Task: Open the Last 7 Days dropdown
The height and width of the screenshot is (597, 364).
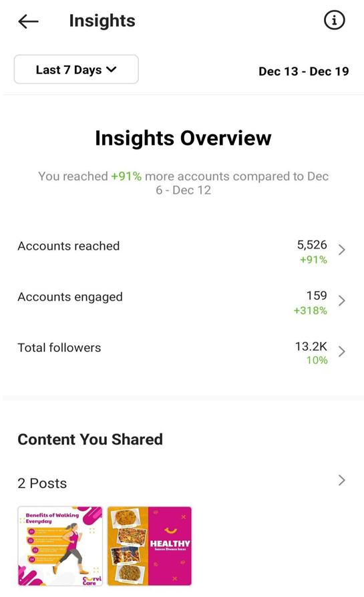Action: (76, 69)
